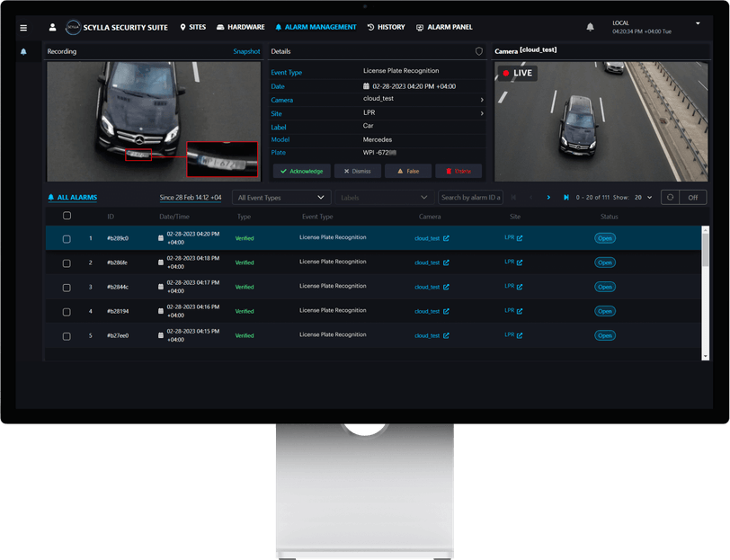Check the box for alarm #b2844c
Screen dimensions: 730x560
pos(67,288)
